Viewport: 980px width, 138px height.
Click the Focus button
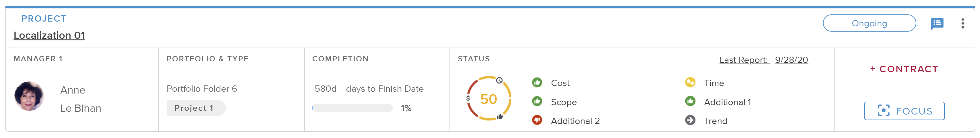pyautogui.click(x=904, y=111)
